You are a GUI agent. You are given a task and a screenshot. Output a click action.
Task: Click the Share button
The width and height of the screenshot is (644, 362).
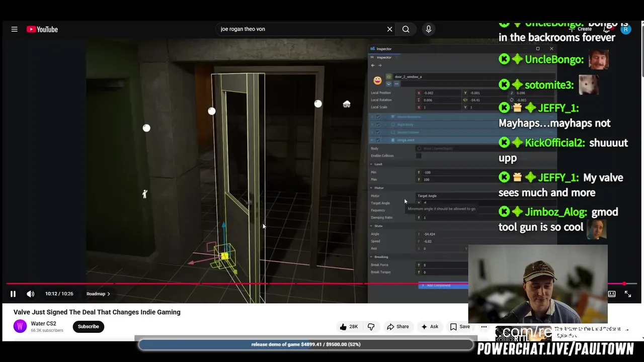tap(397, 327)
